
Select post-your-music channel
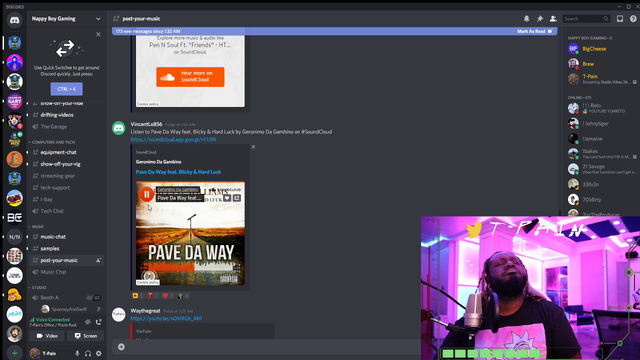point(59,260)
